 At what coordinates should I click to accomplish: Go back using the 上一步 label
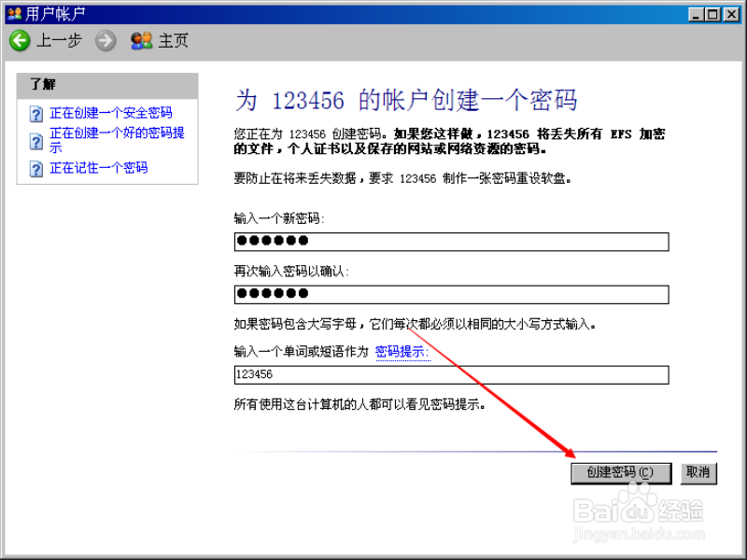(x=59, y=40)
